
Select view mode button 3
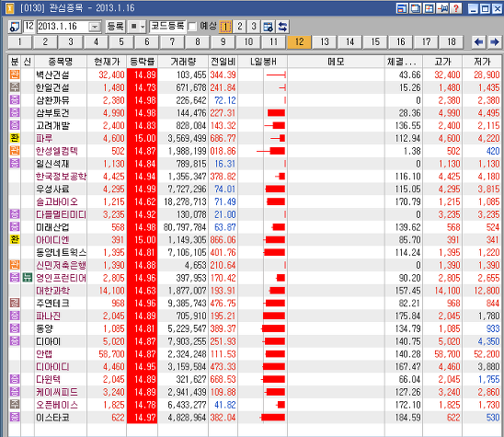coord(254,27)
